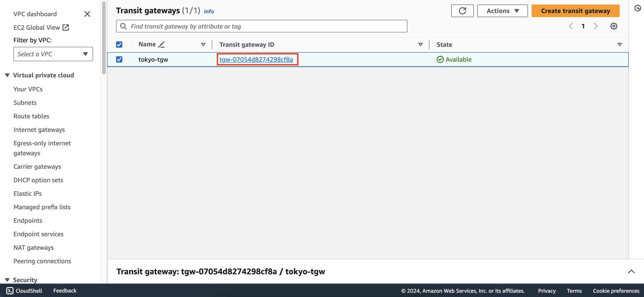Open Peering connections
This screenshot has width=644, height=297.
42,261
